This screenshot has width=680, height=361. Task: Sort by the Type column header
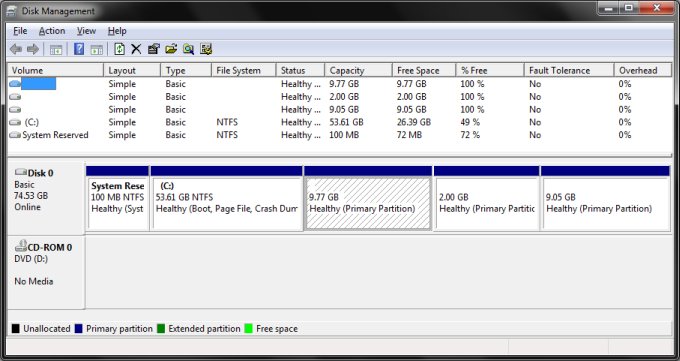click(x=186, y=70)
